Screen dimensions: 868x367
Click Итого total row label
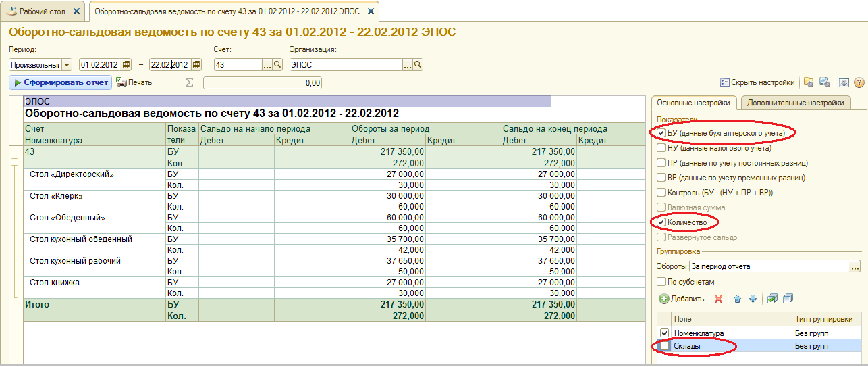point(37,305)
